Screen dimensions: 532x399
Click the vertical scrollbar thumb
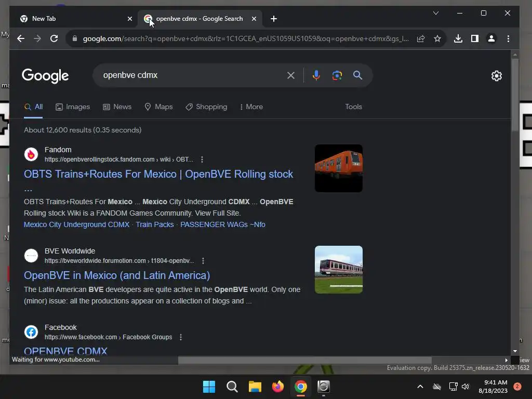click(515, 95)
